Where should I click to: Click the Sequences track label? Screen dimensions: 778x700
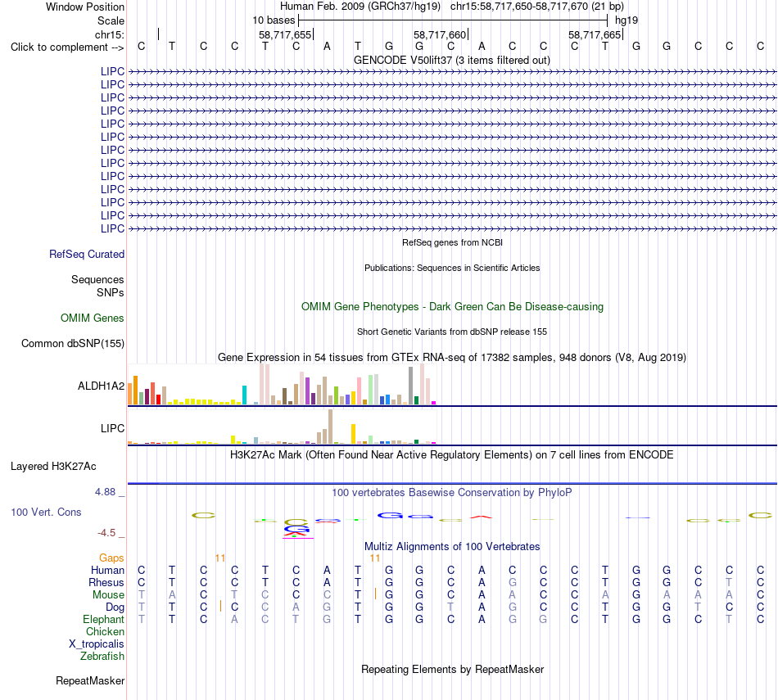tap(97, 279)
